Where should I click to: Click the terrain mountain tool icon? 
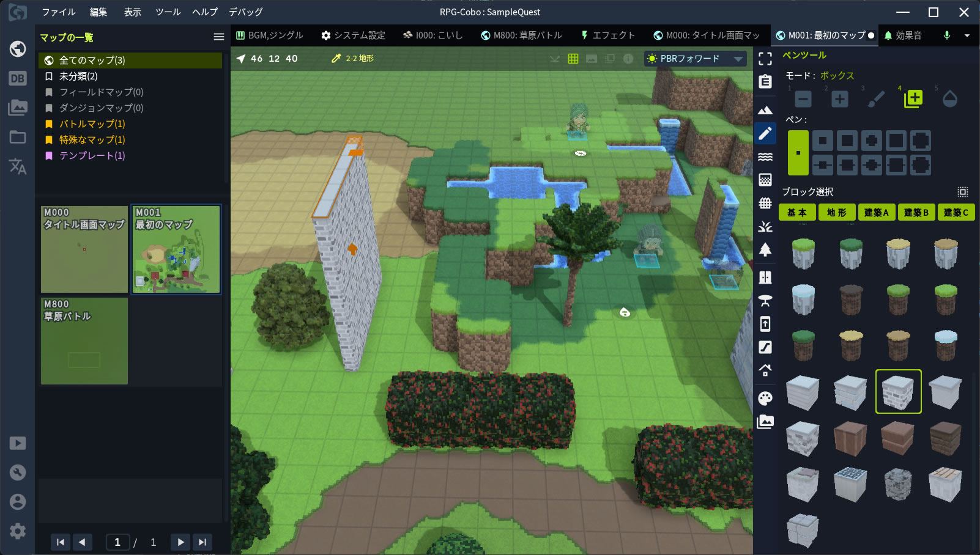[x=765, y=110]
